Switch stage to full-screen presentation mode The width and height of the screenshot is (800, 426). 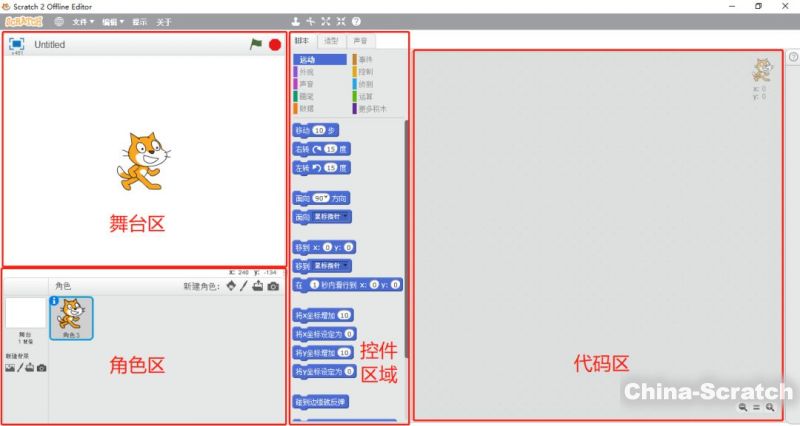(x=16, y=44)
